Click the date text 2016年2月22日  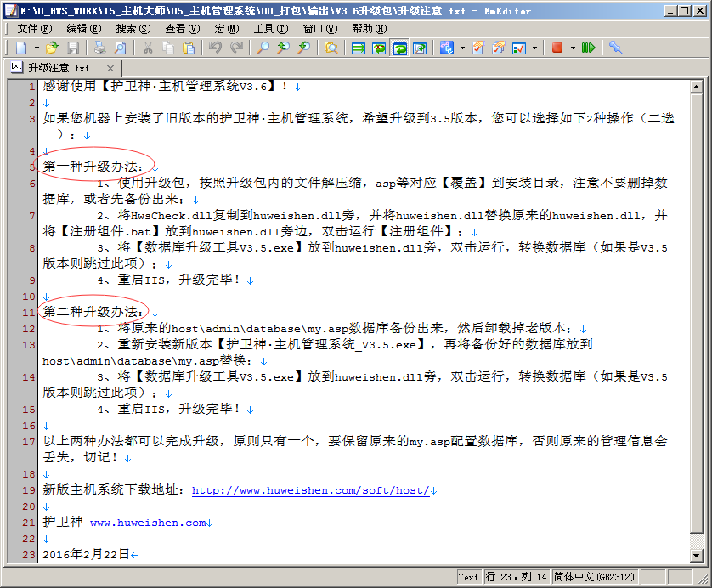86,554
